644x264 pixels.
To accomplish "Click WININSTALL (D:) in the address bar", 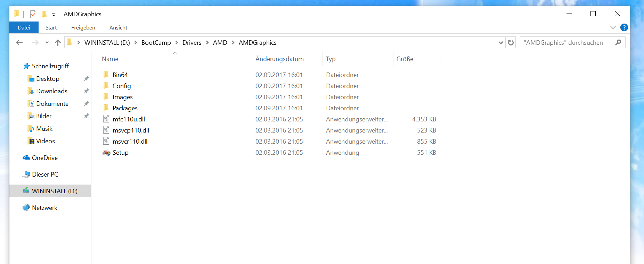I will point(107,42).
